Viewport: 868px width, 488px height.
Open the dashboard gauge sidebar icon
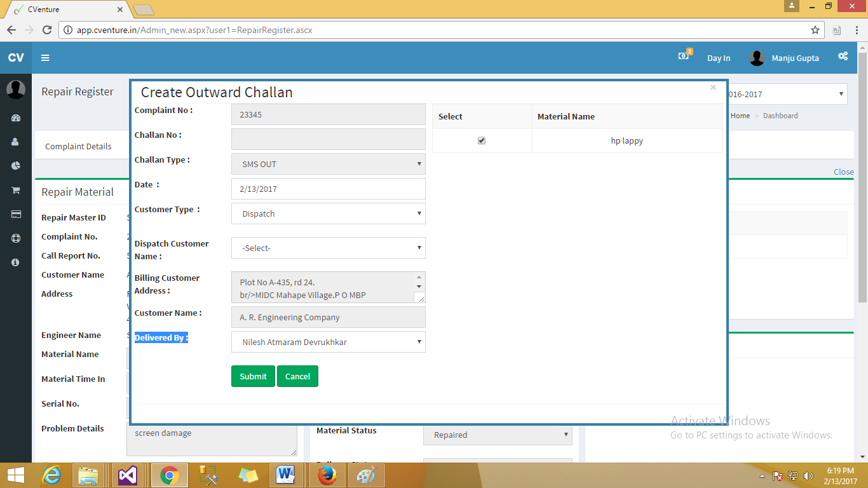[x=16, y=118]
